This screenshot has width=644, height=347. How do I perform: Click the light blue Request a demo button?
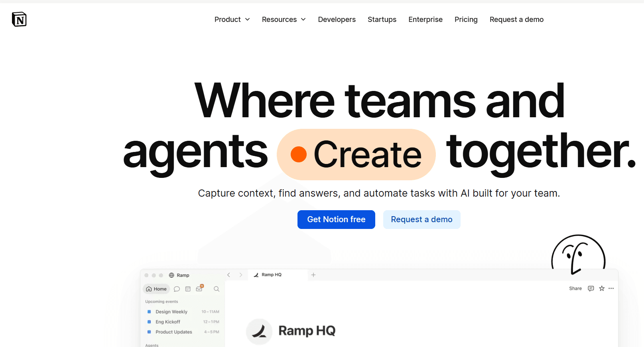421,219
